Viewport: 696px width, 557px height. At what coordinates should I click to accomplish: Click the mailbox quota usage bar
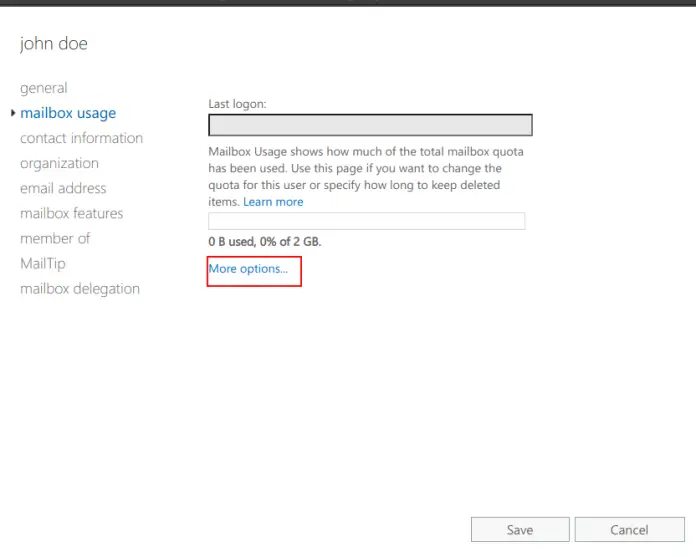(x=366, y=221)
